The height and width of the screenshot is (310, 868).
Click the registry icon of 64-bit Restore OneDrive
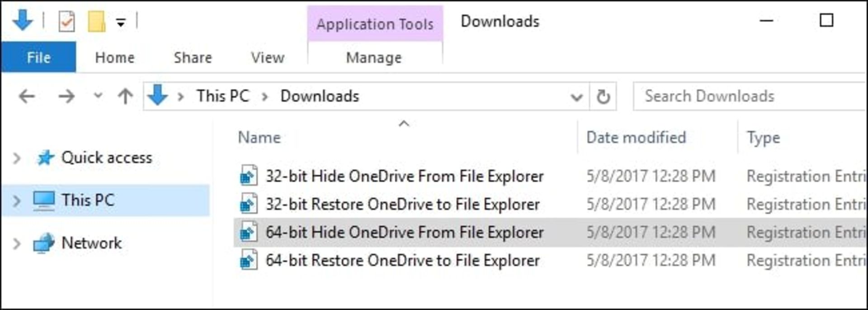249,260
